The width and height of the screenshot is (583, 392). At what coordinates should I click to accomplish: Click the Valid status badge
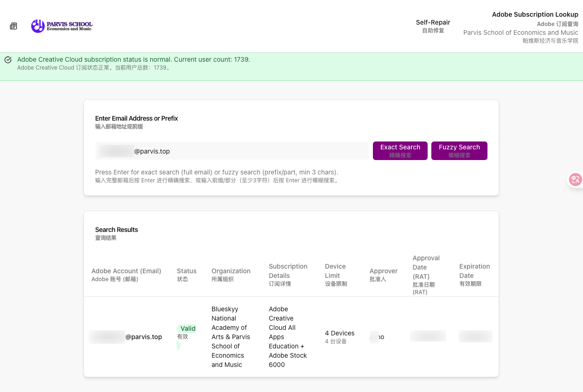pyautogui.click(x=186, y=328)
